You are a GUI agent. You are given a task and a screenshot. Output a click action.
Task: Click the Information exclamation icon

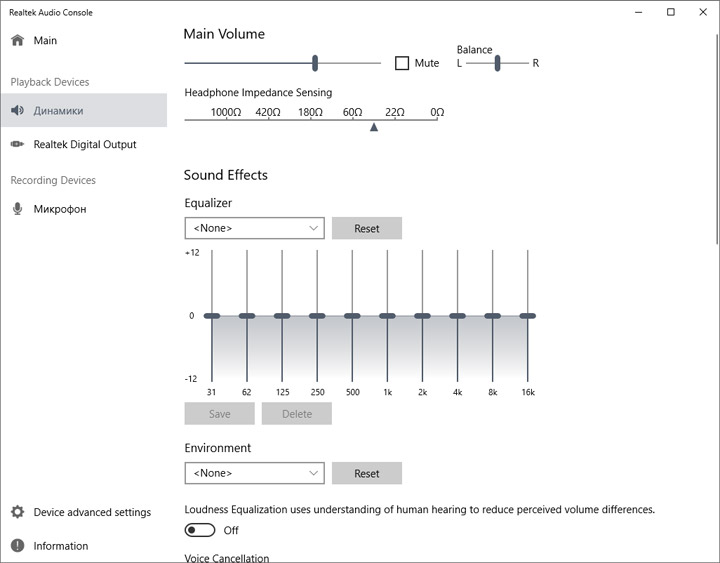(x=17, y=546)
